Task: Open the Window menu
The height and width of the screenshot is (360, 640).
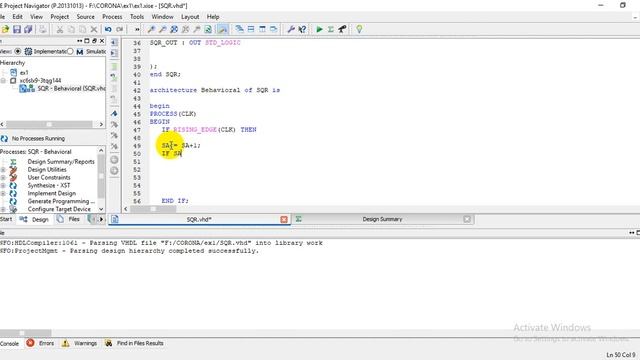Action: [x=162, y=17]
